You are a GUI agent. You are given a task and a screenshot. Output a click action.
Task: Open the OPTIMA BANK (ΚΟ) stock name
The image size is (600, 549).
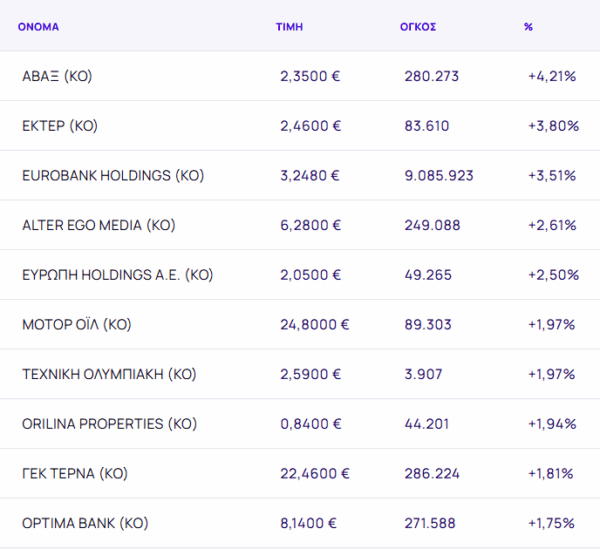click(x=85, y=523)
